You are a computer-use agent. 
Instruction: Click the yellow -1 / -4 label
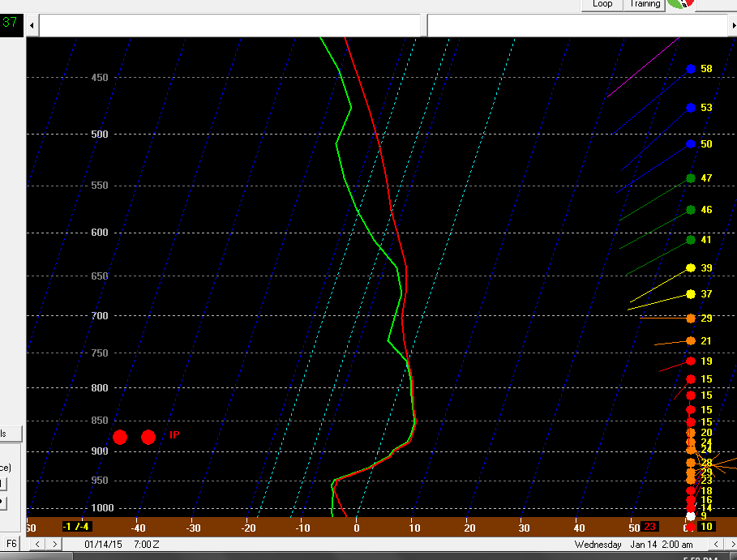point(75,527)
